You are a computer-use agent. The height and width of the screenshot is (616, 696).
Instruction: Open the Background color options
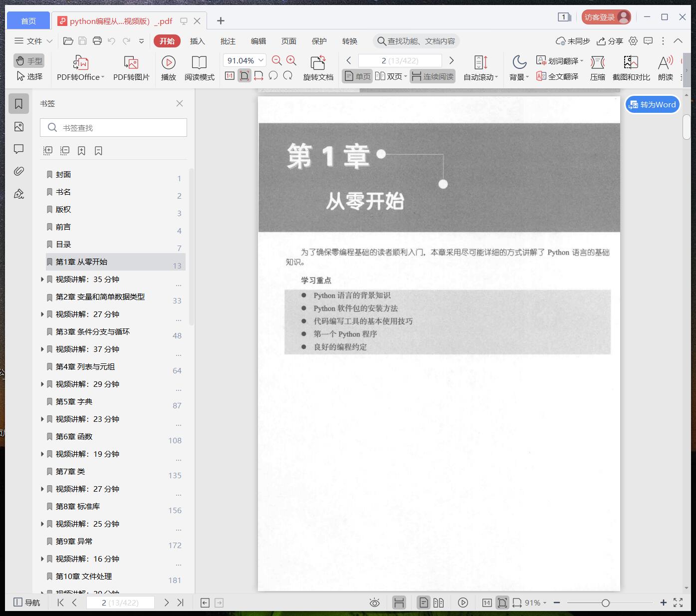pos(519,68)
